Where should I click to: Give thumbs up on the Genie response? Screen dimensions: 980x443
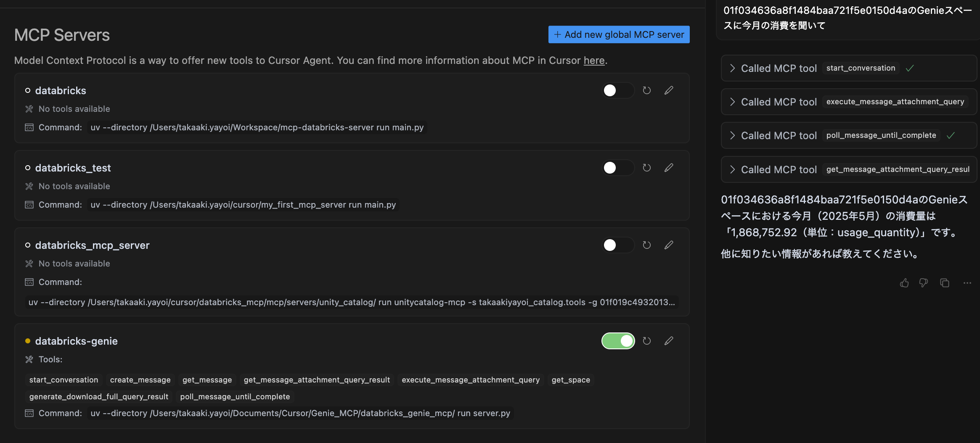click(x=904, y=283)
